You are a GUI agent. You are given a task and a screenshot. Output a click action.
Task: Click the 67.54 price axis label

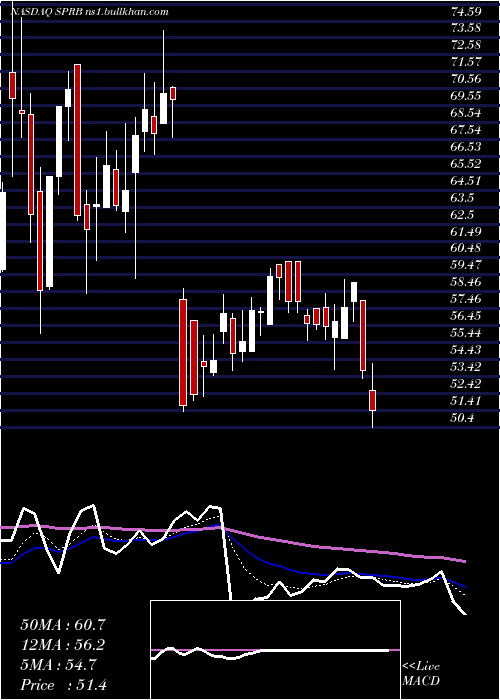pos(466,130)
